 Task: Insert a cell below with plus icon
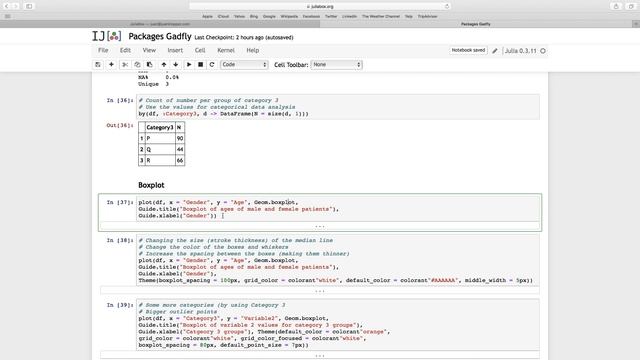point(111,64)
